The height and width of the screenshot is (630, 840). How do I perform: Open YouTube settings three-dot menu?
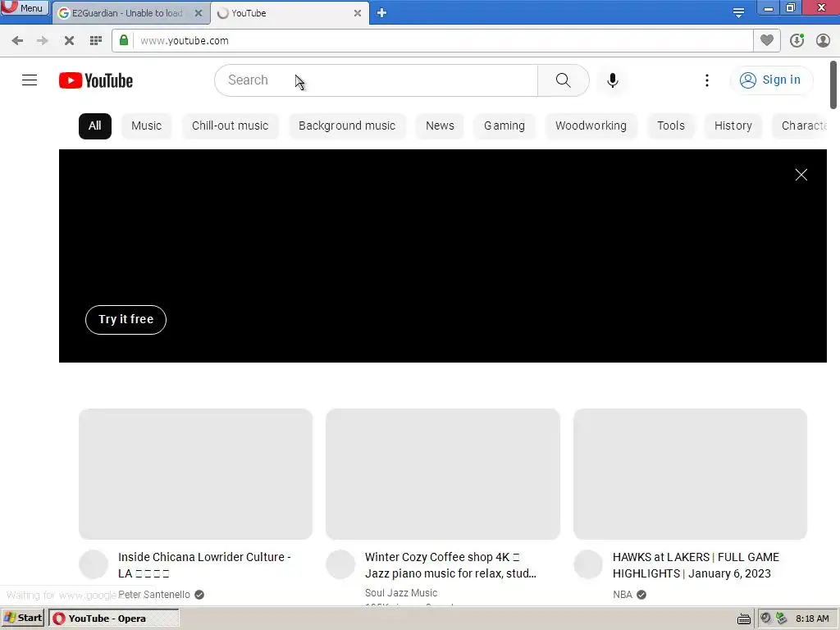tap(706, 80)
